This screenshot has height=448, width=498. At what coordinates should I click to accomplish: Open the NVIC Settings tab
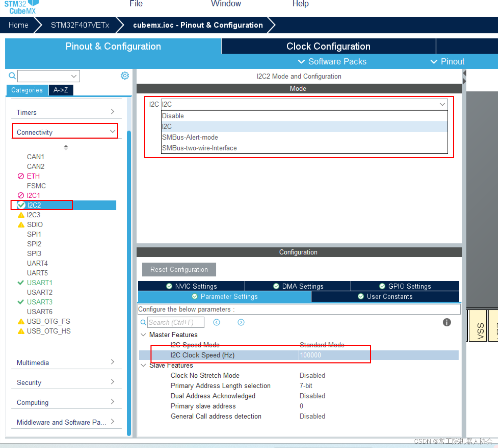[192, 286]
